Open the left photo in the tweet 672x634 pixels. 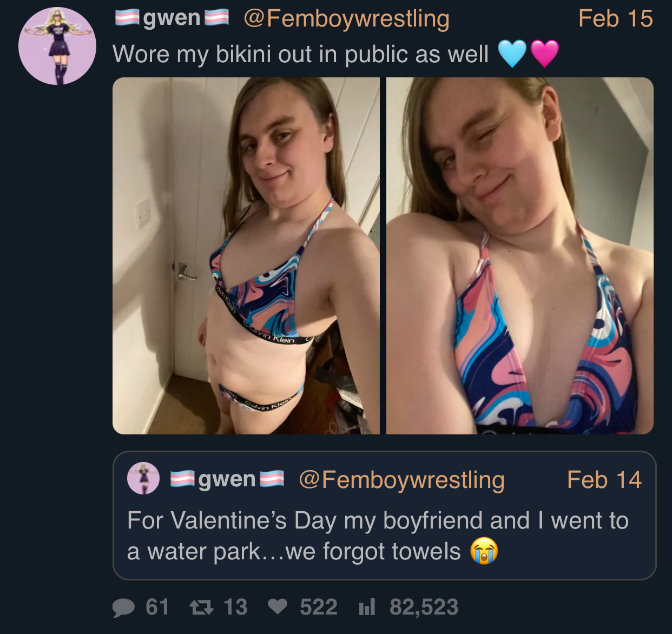246,256
